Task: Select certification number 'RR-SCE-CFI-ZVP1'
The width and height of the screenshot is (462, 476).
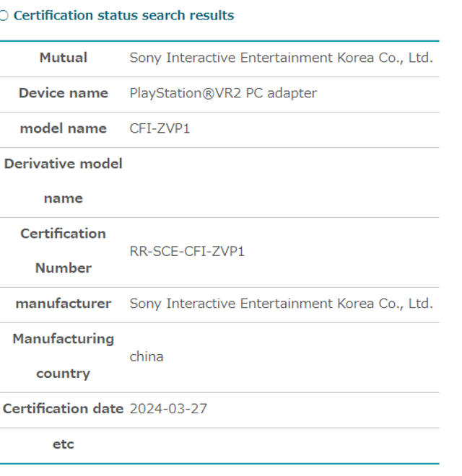Action: point(187,252)
